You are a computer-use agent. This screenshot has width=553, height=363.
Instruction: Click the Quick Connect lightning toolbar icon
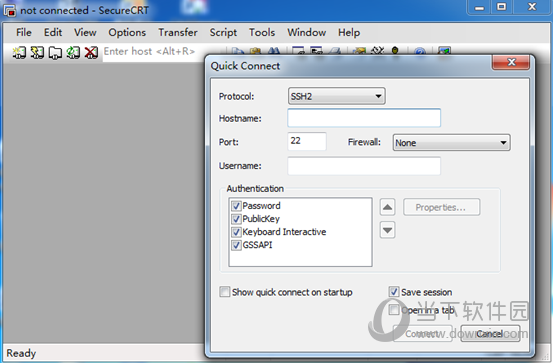click(37, 52)
